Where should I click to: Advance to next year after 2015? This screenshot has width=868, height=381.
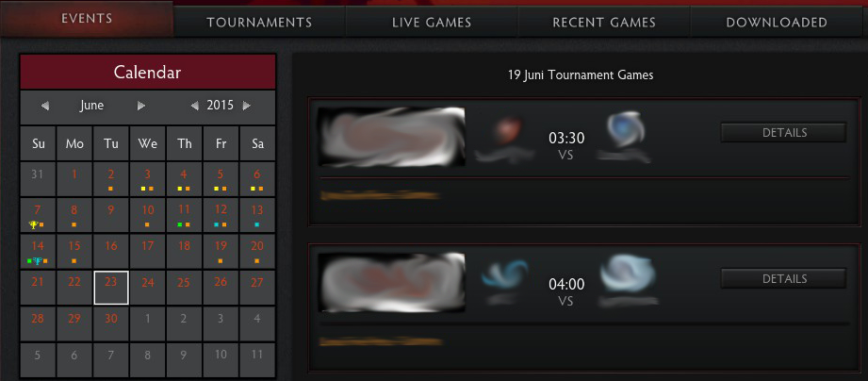[247, 106]
